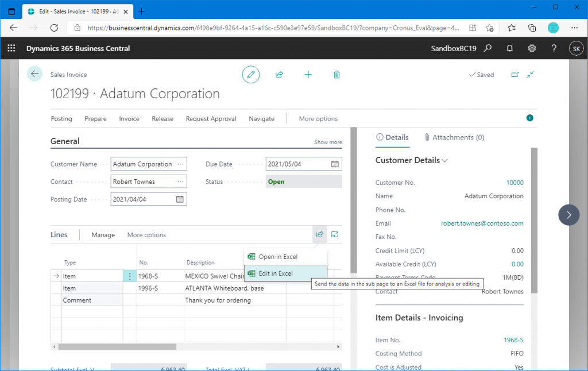Open the Prepare menu
This screenshot has width=588, height=371.
tap(96, 118)
